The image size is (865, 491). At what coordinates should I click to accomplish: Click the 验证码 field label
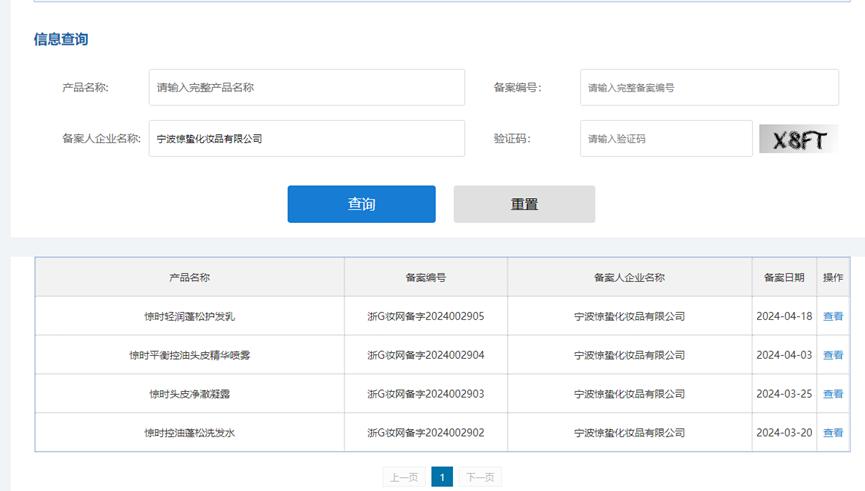512,138
